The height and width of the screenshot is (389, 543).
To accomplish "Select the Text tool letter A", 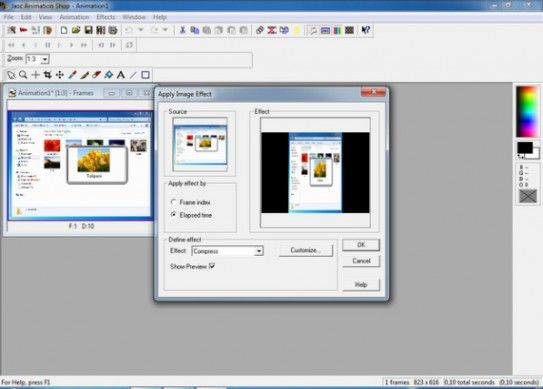I will tap(121, 74).
